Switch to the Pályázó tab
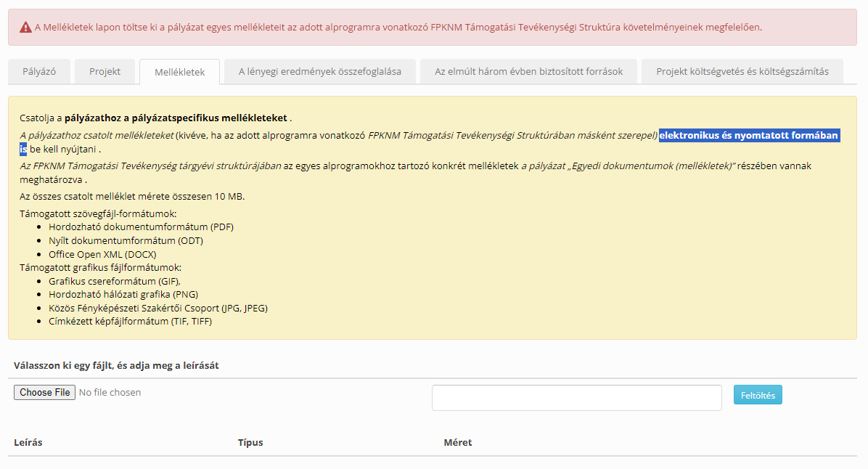 coord(38,72)
